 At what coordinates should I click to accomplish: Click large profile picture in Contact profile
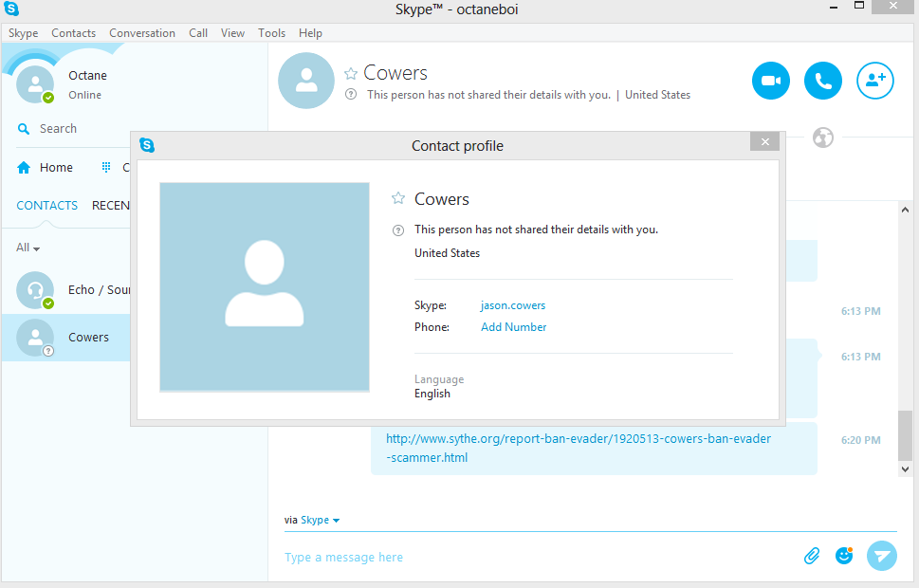pos(265,286)
